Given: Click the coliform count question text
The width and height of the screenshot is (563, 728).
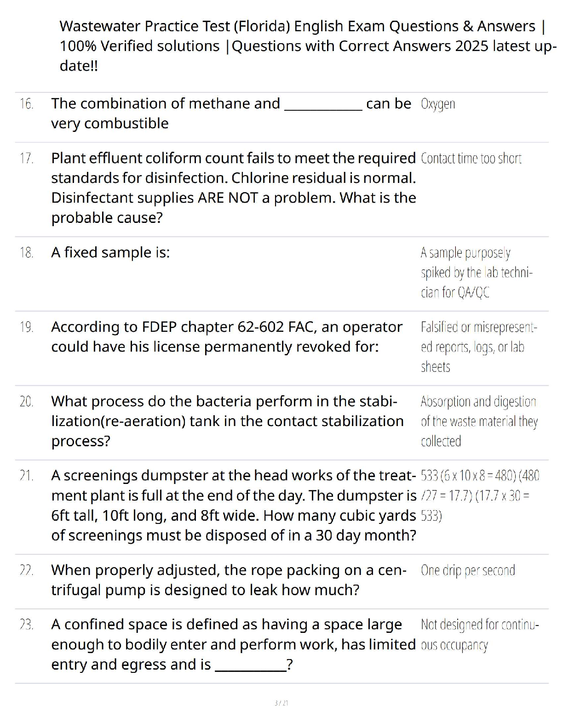Looking at the screenshot, I should pos(233,188).
